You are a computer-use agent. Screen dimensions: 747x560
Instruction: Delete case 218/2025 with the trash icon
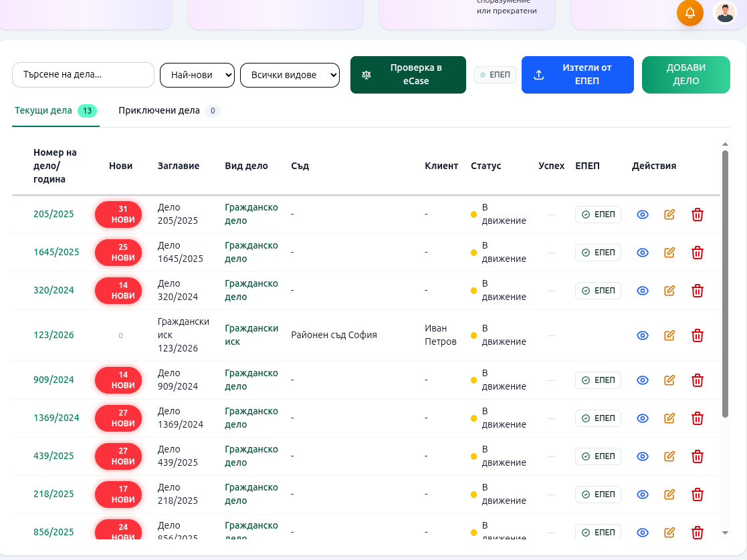point(698,495)
